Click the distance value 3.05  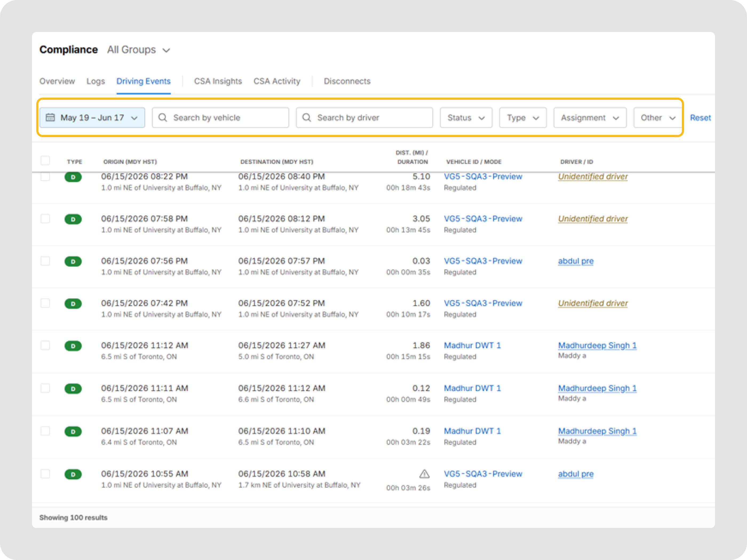pyautogui.click(x=421, y=219)
